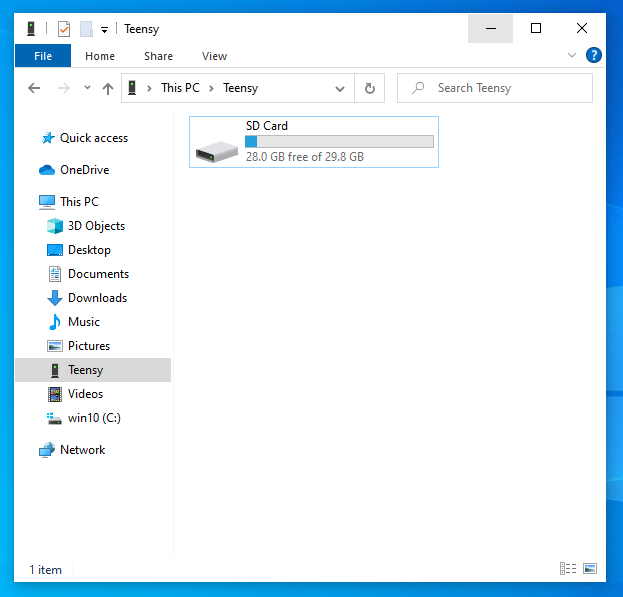The width and height of the screenshot is (623, 597).
Task: Click the This PC monitor icon
Action: [47, 202]
